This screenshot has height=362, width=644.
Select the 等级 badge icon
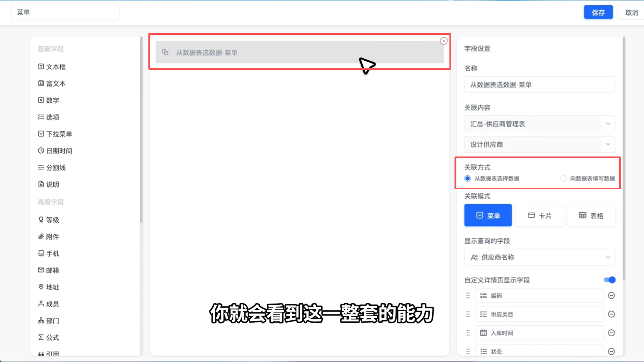41,220
